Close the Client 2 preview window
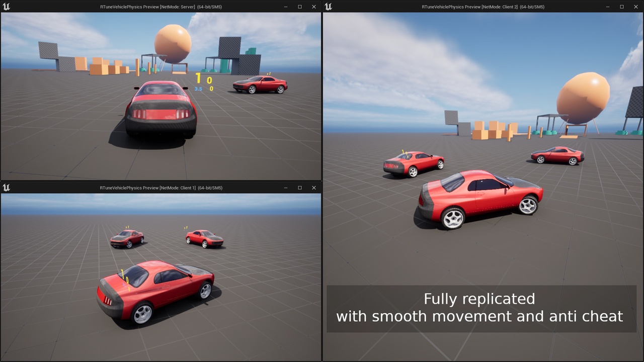644x362 pixels. click(636, 7)
